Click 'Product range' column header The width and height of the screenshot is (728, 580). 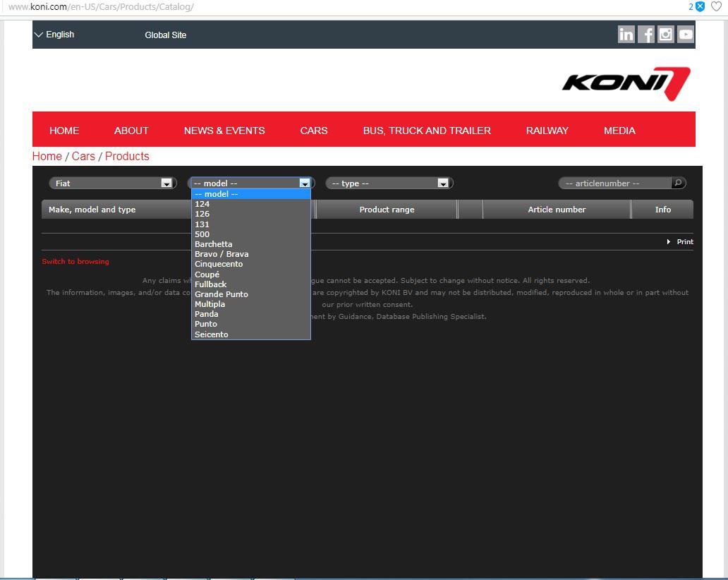click(x=387, y=210)
